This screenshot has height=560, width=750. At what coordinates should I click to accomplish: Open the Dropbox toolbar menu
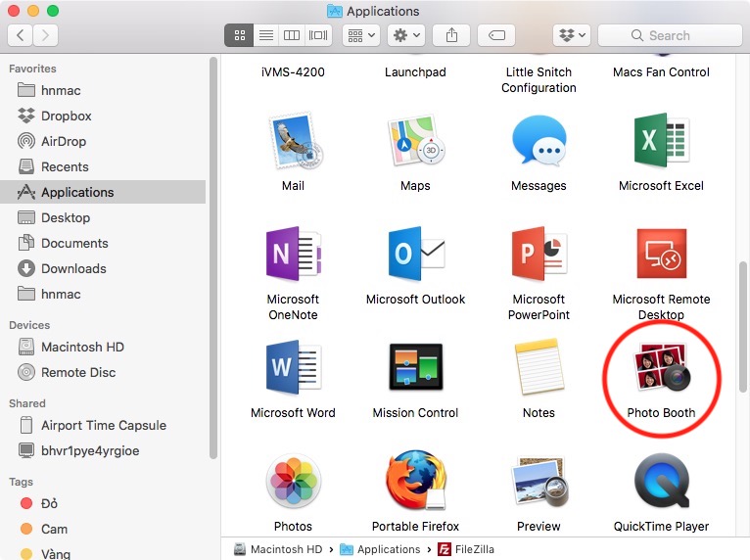572,35
